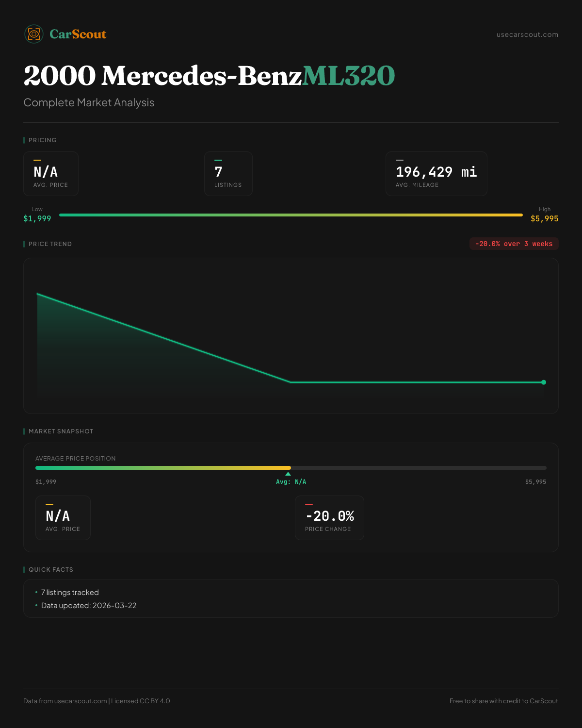Click the 196,429 mi Avg. Mileage card
Viewport: 582px width, 728px height.
click(x=436, y=174)
